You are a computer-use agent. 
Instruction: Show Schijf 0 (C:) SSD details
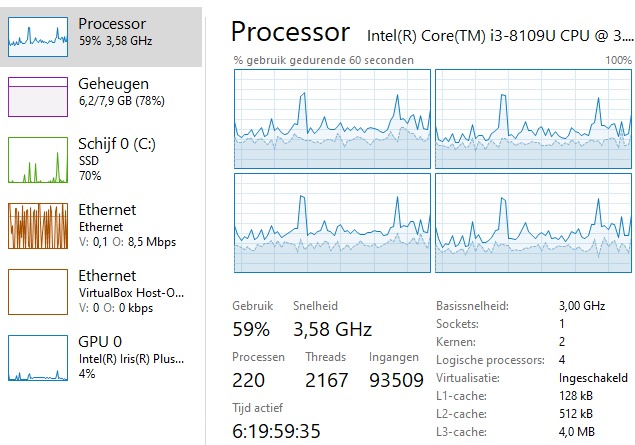click(x=117, y=143)
